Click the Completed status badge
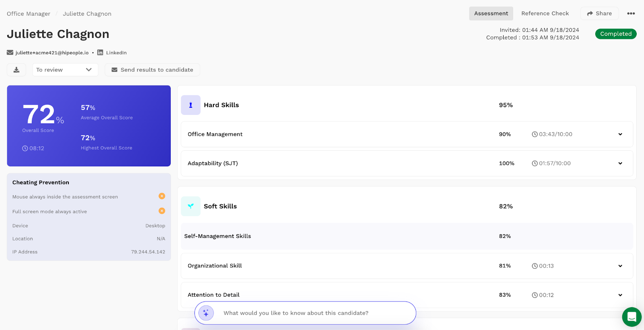Screen dimensions: 644x330 coord(616,34)
